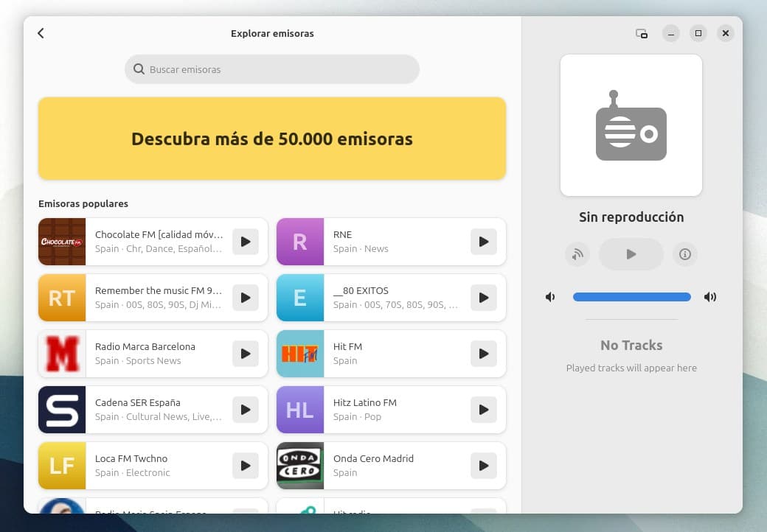Mute using the low volume speaker icon
The image size is (767, 532).
[550, 297]
